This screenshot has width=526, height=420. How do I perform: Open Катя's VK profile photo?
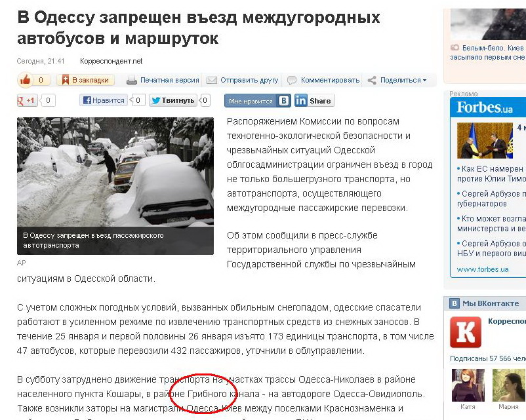coord(468,385)
